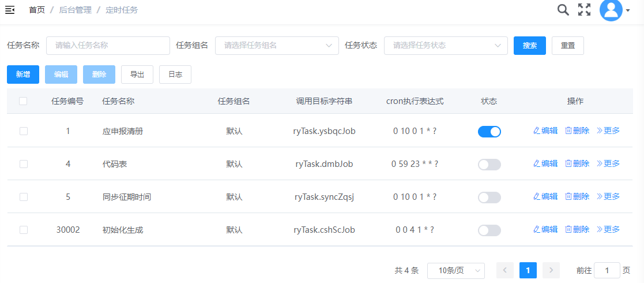
Task: Click the ryTask.syncZqsj cell
Action: point(325,197)
